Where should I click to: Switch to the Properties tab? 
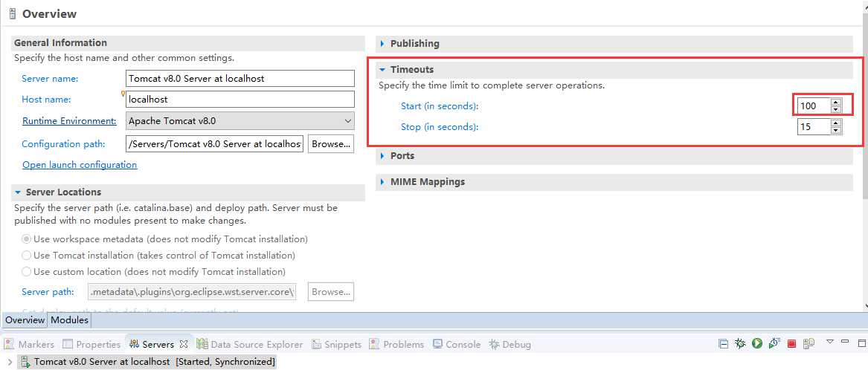(x=91, y=344)
